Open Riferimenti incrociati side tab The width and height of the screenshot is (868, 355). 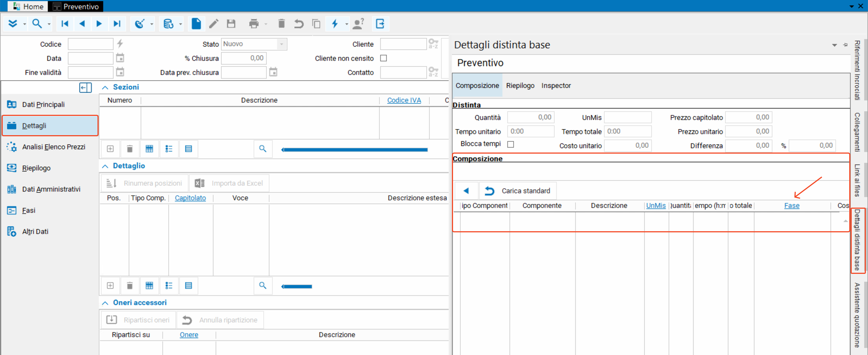pos(857,70)
